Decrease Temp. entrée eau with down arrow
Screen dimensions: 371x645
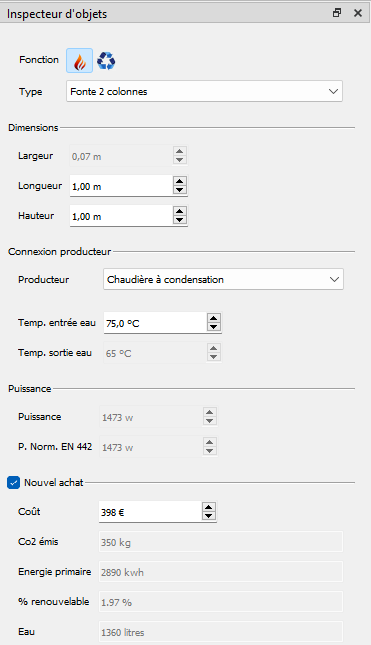213,327
